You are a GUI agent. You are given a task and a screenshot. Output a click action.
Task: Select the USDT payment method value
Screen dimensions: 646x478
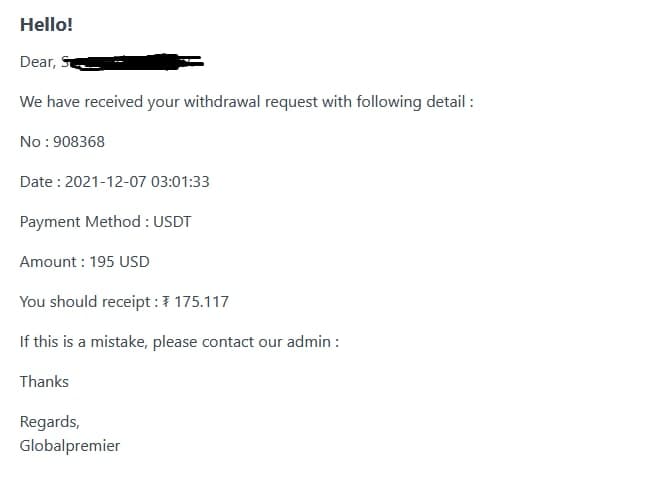click(172, 222)
